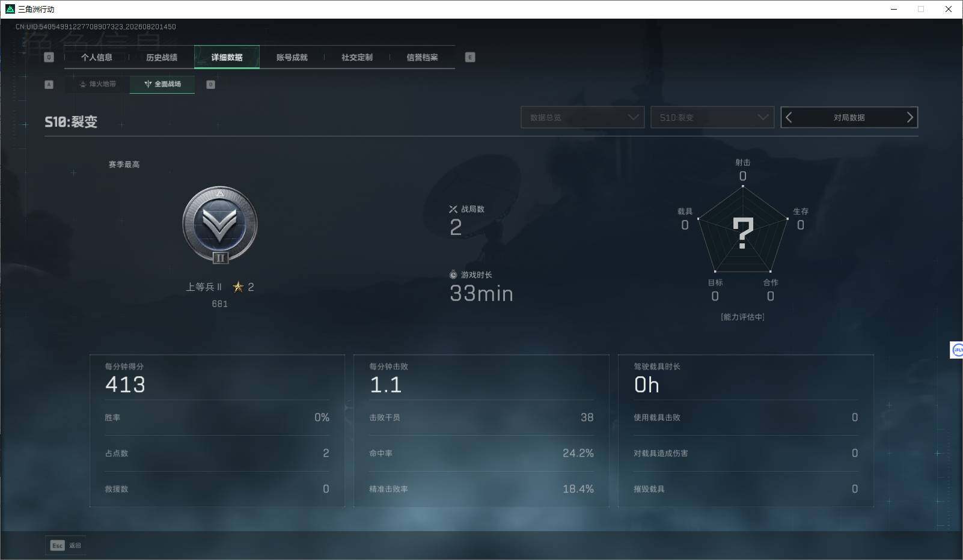Viewport: 963px width, 560px height.
Task: Click the 救援数 row
Action: [x=217, y=489]
